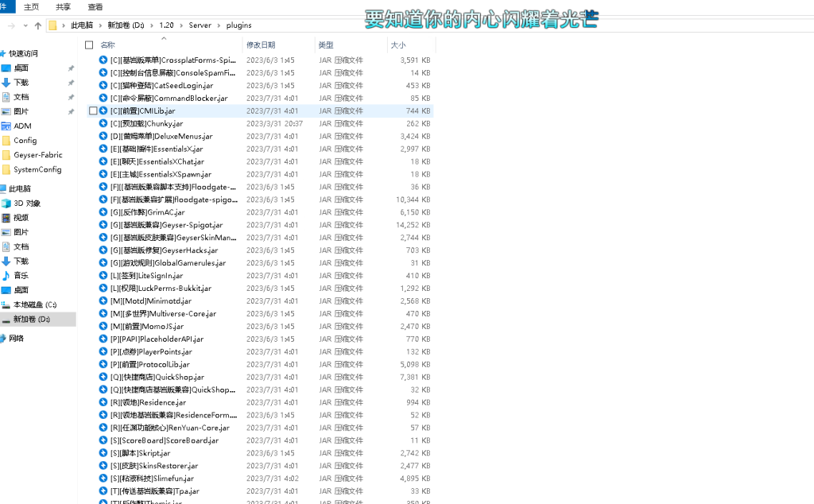This screenshot has width=814, height=504.
Task: Open the 主页 ribbon tab
Action: click(x=31, y=6)
